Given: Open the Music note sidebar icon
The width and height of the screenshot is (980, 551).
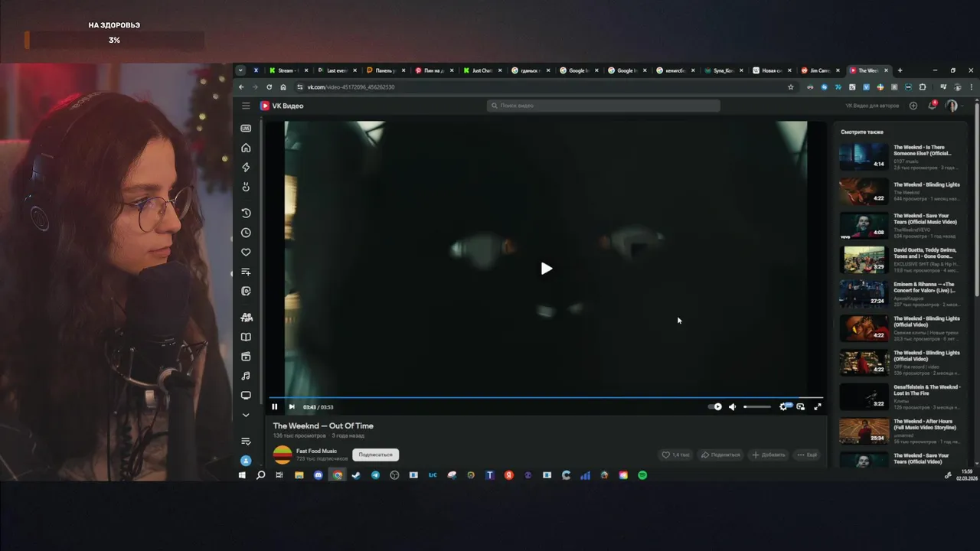Looking at the screenshot, I should point(246,376).
